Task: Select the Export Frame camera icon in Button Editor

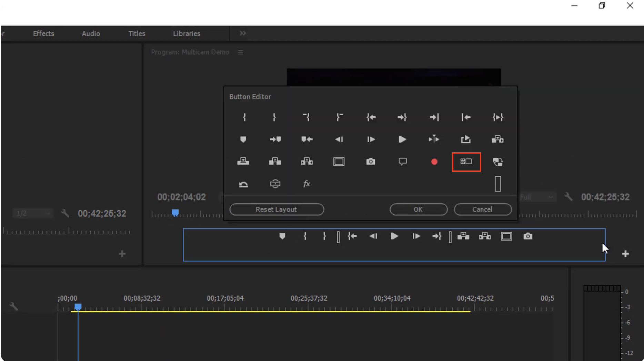Action: (x=371, y=162)
